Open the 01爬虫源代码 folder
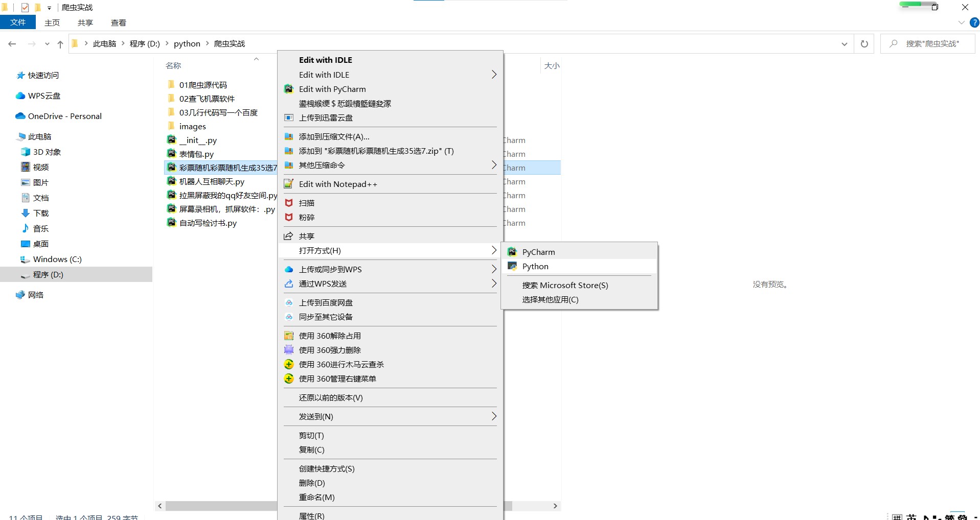This screenshot has width=980, height=520. tap(203, 85)
